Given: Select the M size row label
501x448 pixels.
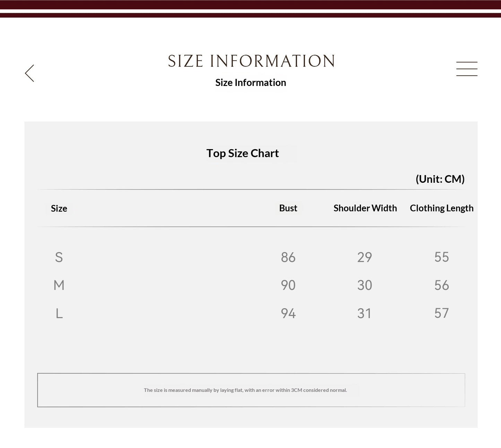Looking at the screenshot, I should [59, 285].
